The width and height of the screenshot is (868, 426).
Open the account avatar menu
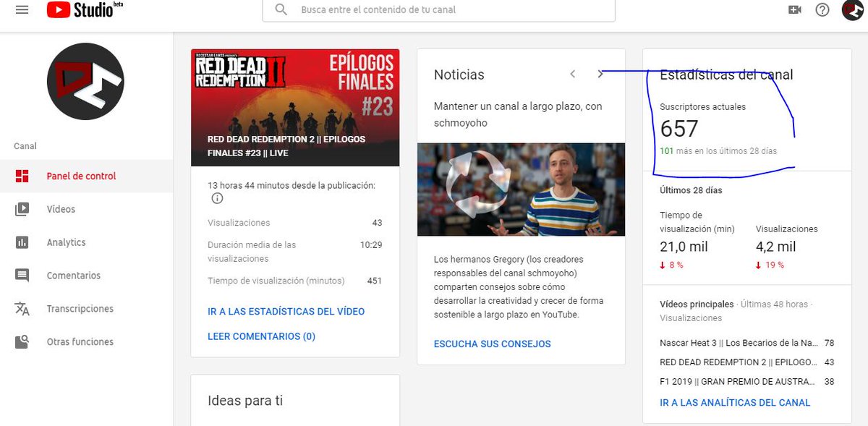(852, 9)
